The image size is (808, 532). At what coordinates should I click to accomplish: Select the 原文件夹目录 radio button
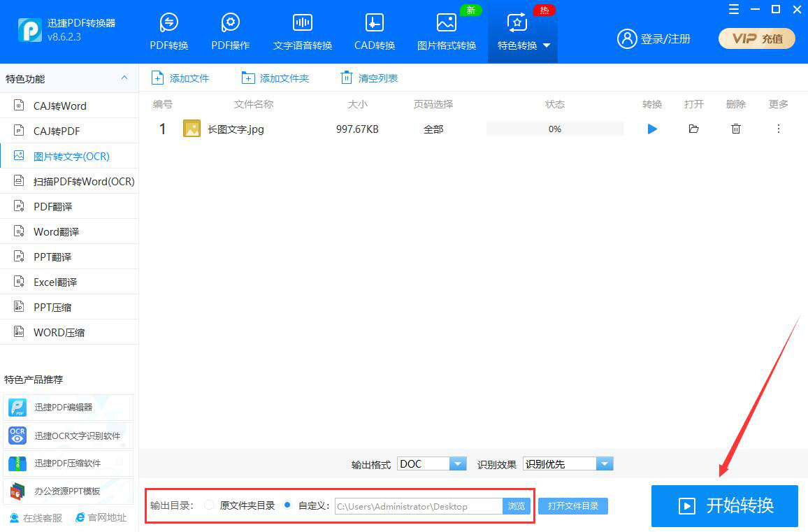[209, 505]
